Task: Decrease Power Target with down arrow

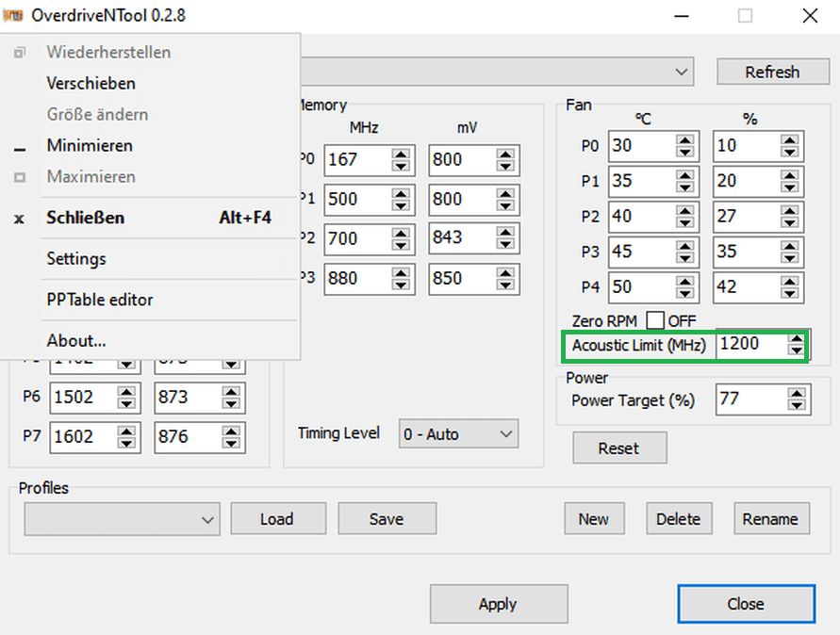Action: point(797,406)
